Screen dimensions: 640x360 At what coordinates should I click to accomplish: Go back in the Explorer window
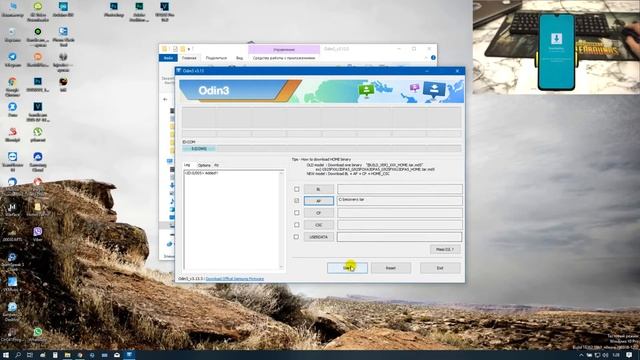(x=165, y=99)
